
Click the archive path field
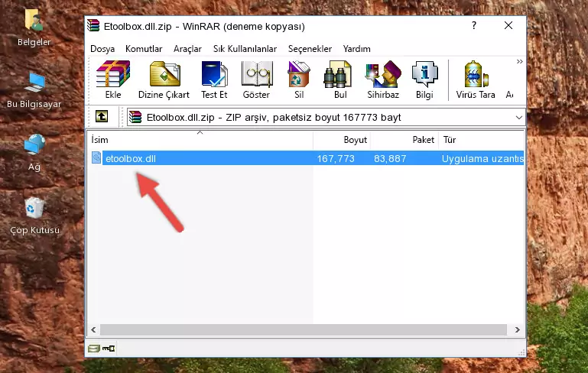pos(326,118)
